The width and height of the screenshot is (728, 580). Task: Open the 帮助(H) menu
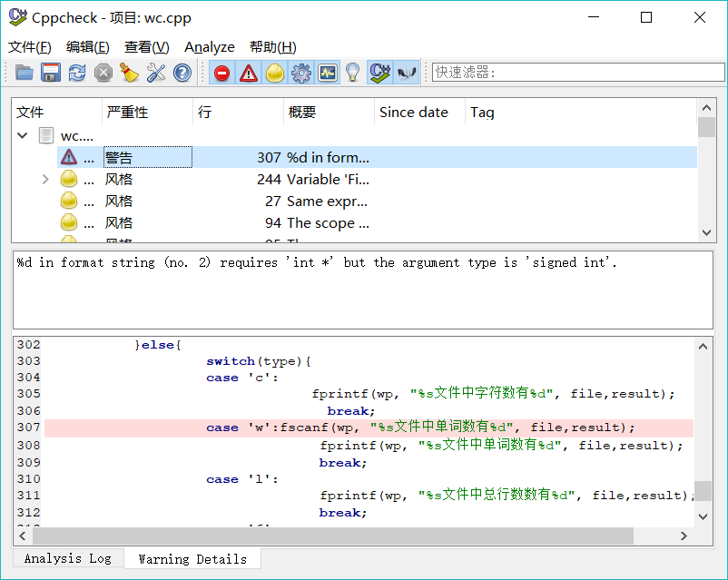273,47
